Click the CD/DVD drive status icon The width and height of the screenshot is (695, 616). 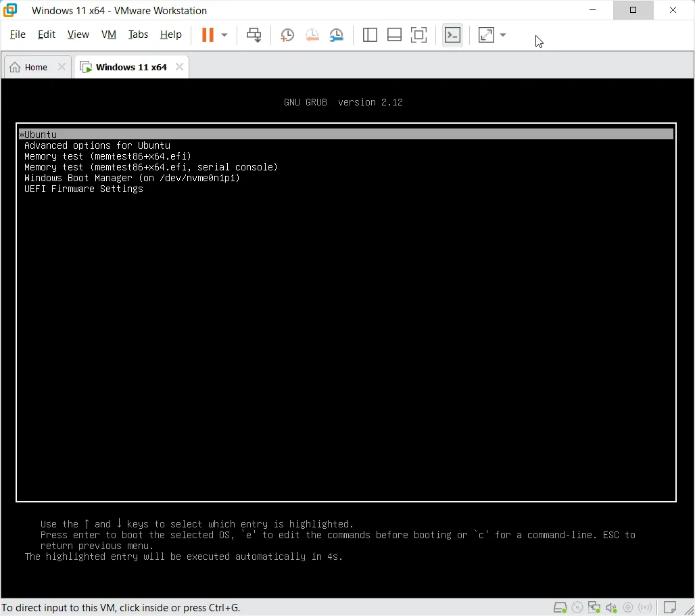tap(577, 607)
